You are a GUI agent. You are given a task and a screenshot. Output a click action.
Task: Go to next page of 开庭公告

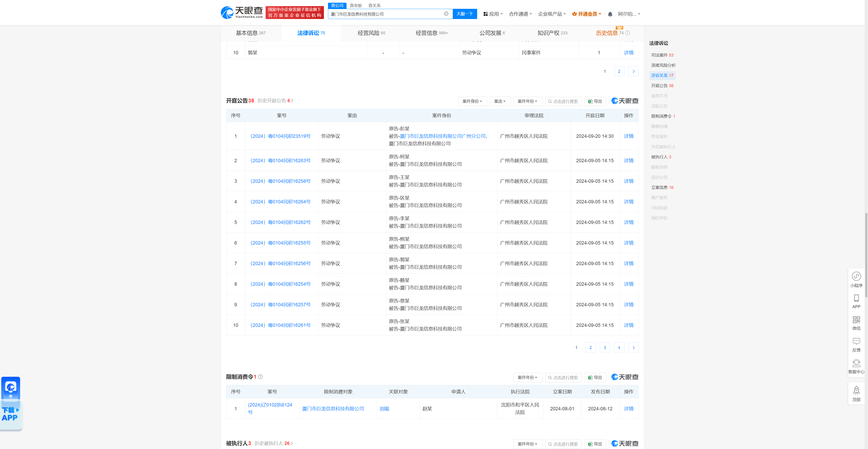click(x=633, y=347)
